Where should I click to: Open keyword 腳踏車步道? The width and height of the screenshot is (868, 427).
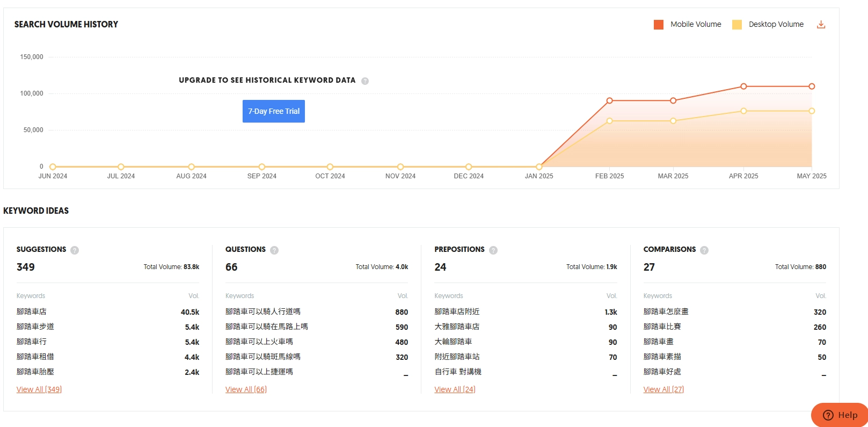pos(35,327)
